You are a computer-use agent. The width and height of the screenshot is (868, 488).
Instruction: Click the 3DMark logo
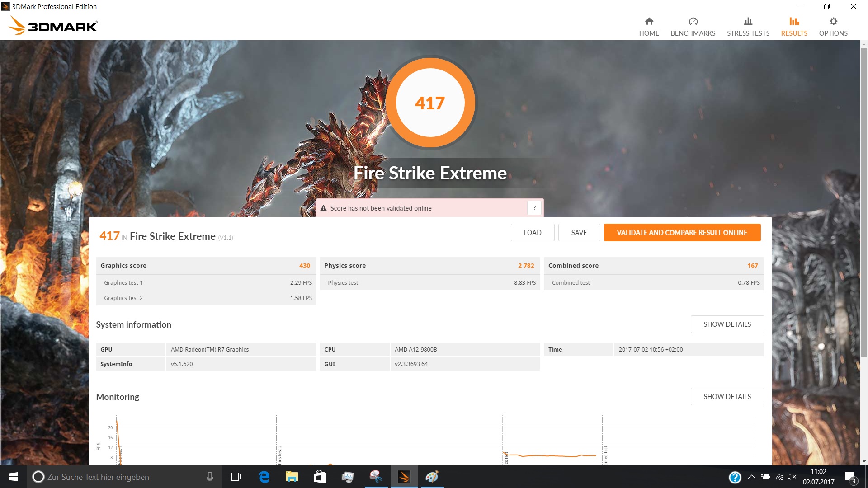pyautogui.click(x=53, y=26)
